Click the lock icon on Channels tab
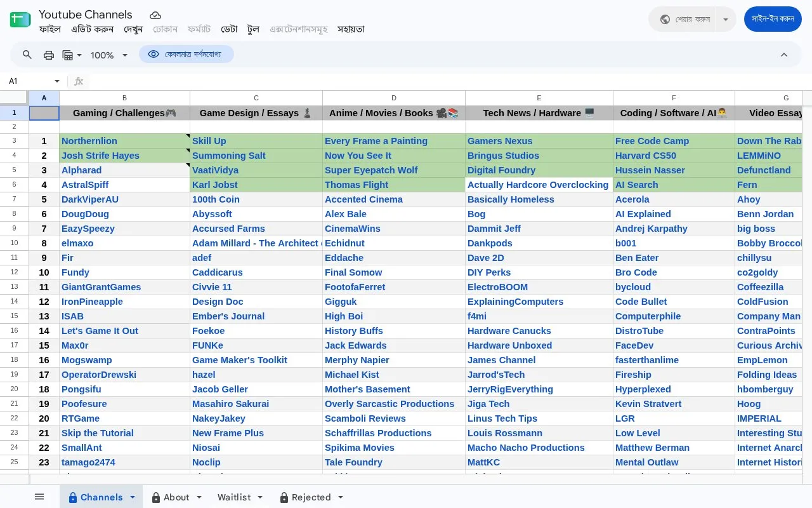The image size is (812, 508). coord(72,498)
